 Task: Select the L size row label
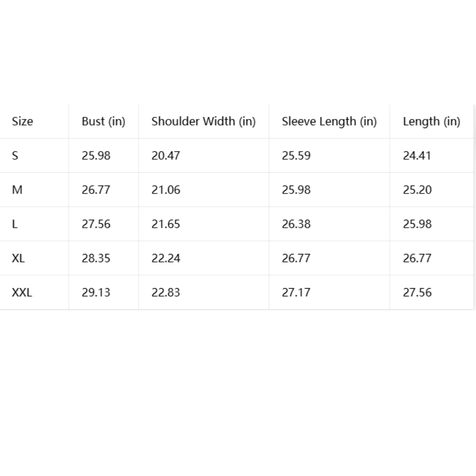(x=15, y=224)
